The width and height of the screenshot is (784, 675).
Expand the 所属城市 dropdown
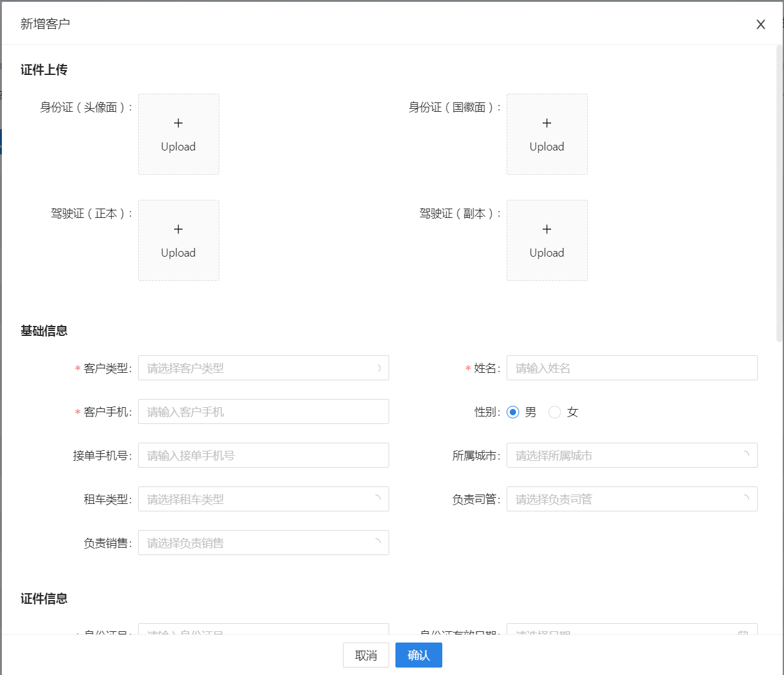[x=632, y=455]
